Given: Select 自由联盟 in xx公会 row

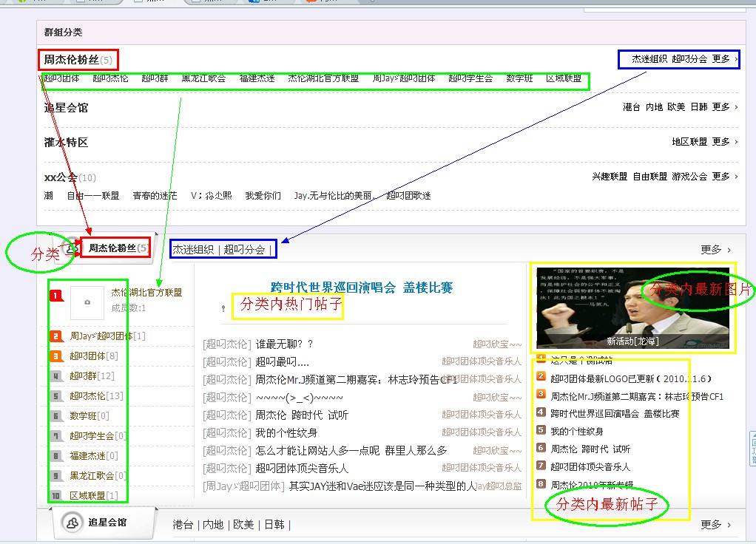Looking at the screenshot, I should 649,177.
